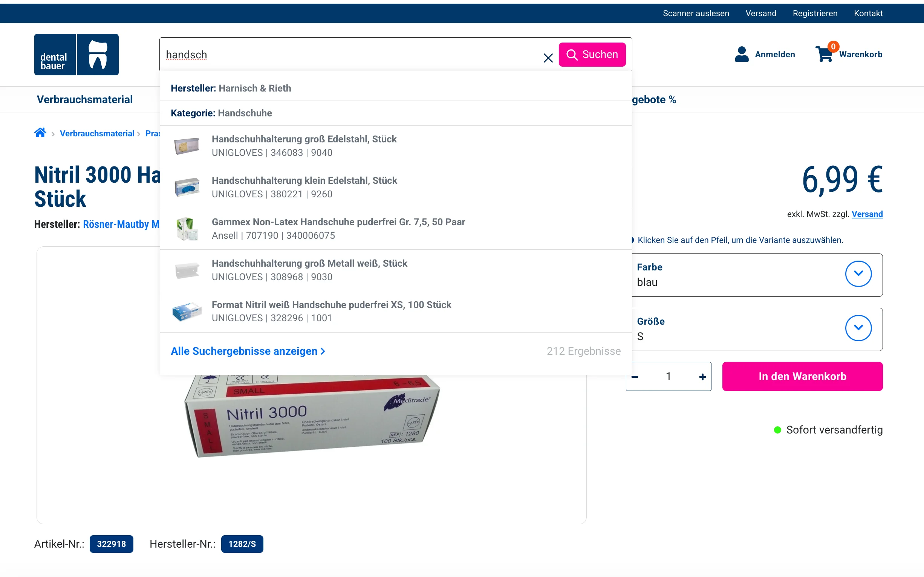Viewport: 924px width, 577px height.
Task: Click into the search input containing handsch
Action: [351, 55]
